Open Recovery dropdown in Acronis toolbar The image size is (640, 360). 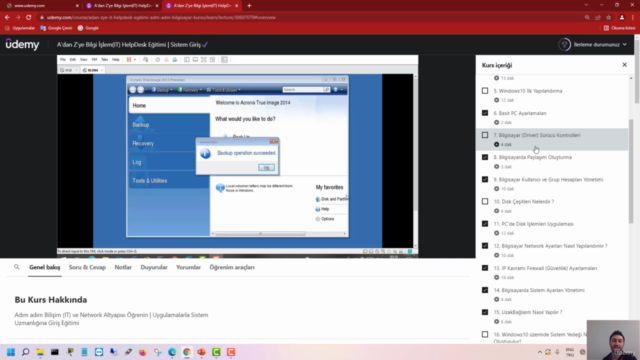tap(189, 90)
